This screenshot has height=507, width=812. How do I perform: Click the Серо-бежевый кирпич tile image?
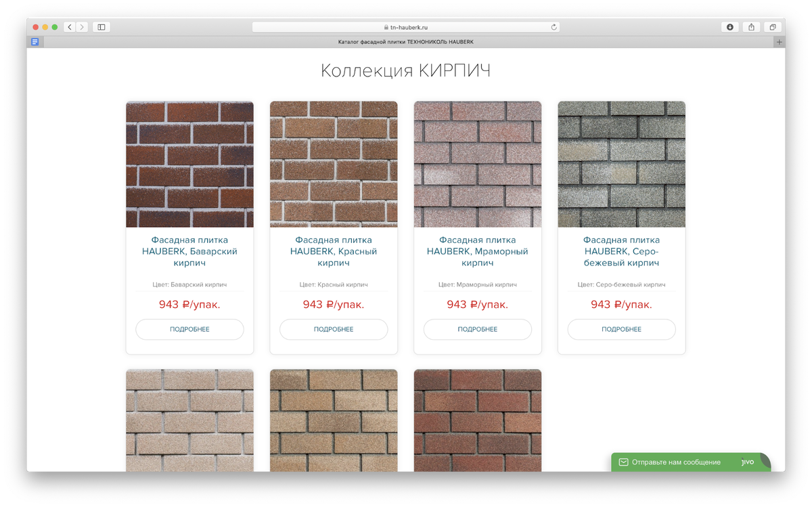click(x=621, y=164)
